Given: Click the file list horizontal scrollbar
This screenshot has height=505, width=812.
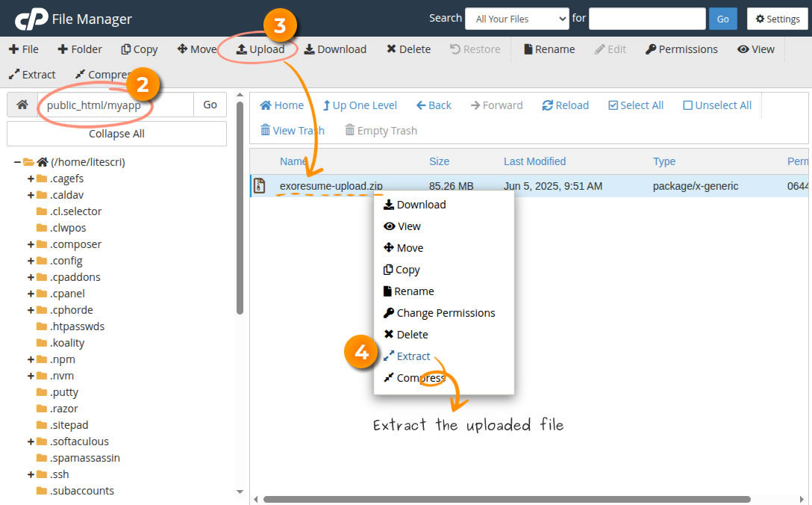Looking at the screenshot, I should tap(507, 499).
